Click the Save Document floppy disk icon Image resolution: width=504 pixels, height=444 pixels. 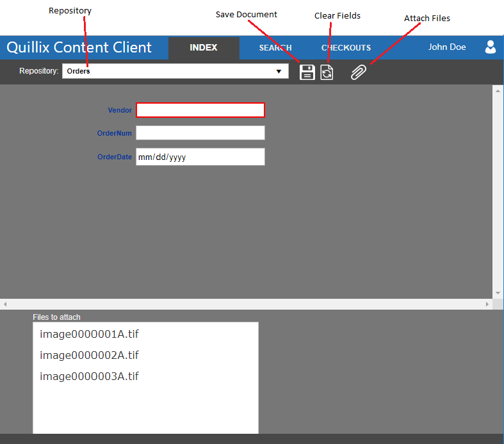[x=307, y=72]
